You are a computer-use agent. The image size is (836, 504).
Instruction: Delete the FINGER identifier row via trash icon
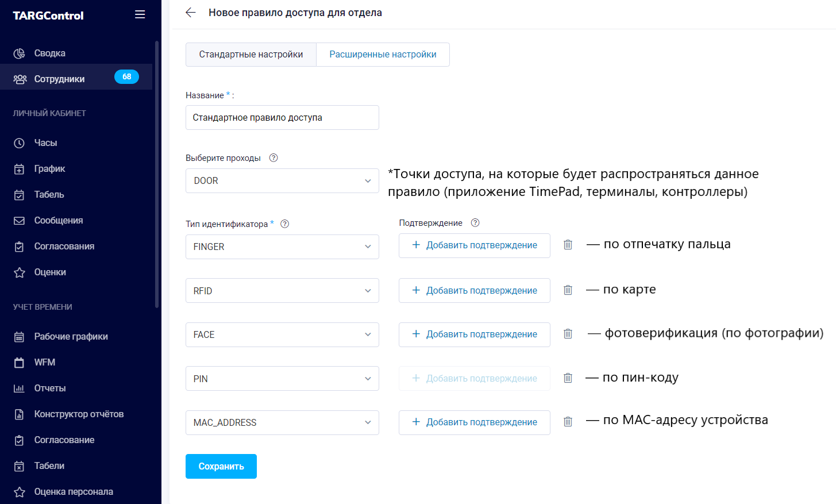[x=568, y=245]
